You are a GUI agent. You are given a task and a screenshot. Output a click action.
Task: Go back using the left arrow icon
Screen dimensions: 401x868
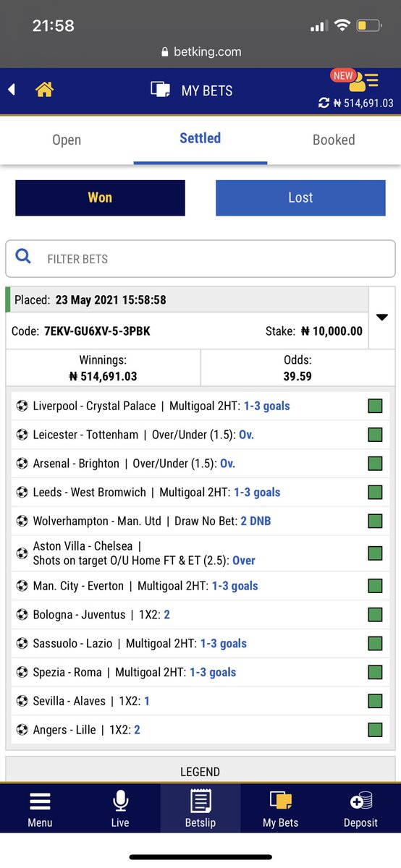(12, 90)
